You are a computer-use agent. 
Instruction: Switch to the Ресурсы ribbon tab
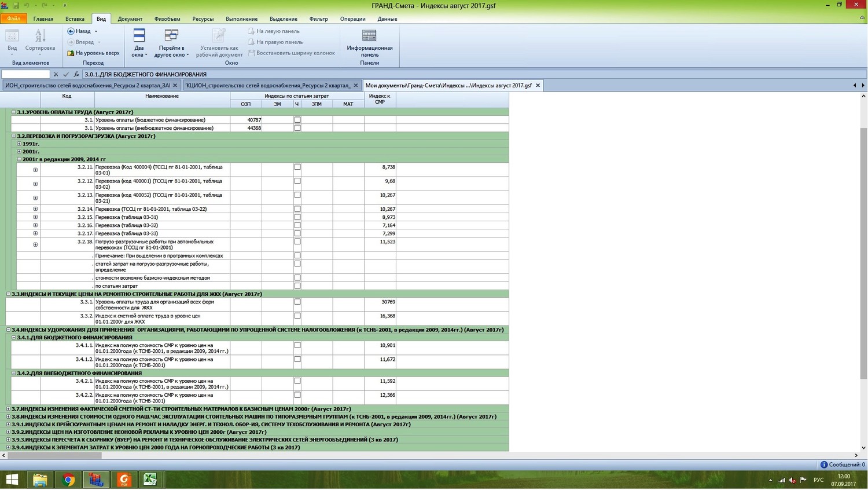click(203, 19)
